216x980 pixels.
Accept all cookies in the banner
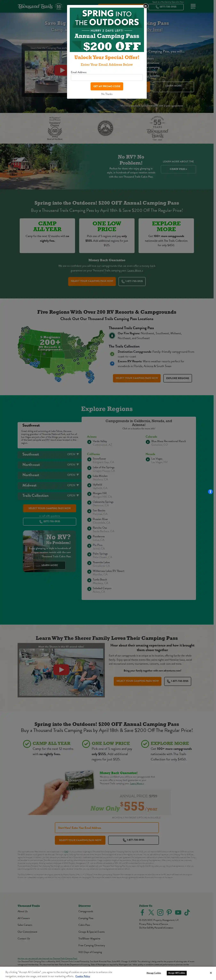(176, 973)
